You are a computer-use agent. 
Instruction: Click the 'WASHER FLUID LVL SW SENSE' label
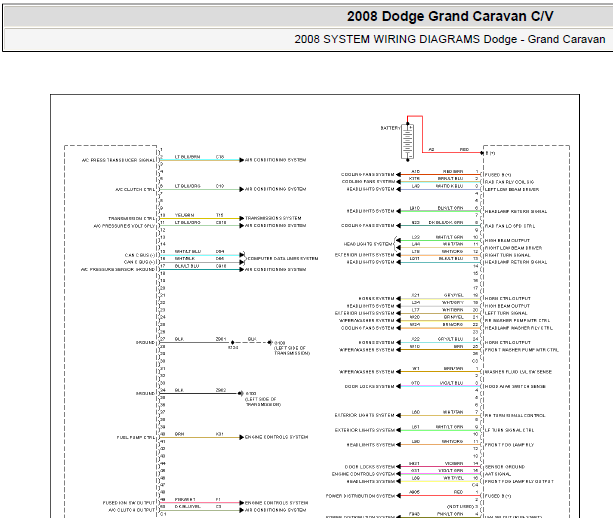[518, 372]
